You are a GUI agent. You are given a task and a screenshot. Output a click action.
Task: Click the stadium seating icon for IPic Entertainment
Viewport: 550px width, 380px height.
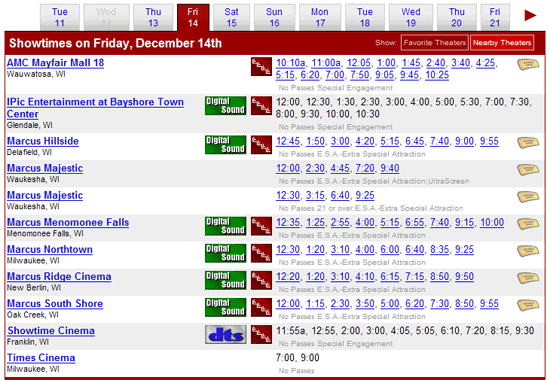point(261,106)
